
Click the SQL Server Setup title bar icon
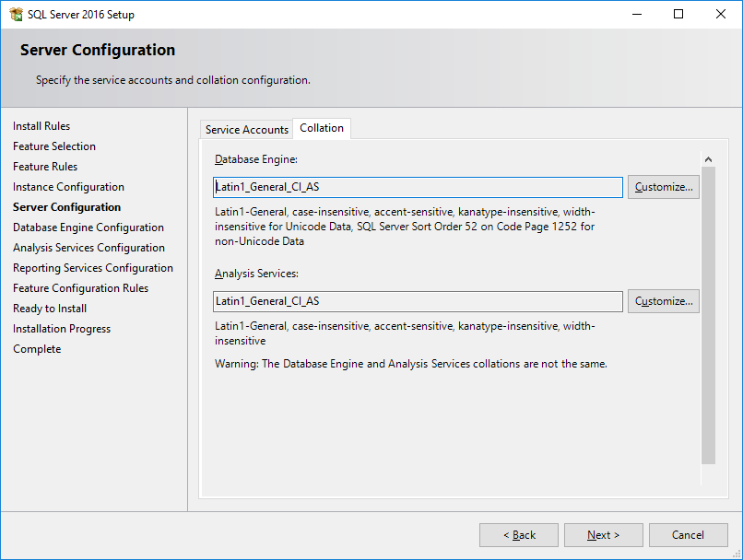[16, 14]
